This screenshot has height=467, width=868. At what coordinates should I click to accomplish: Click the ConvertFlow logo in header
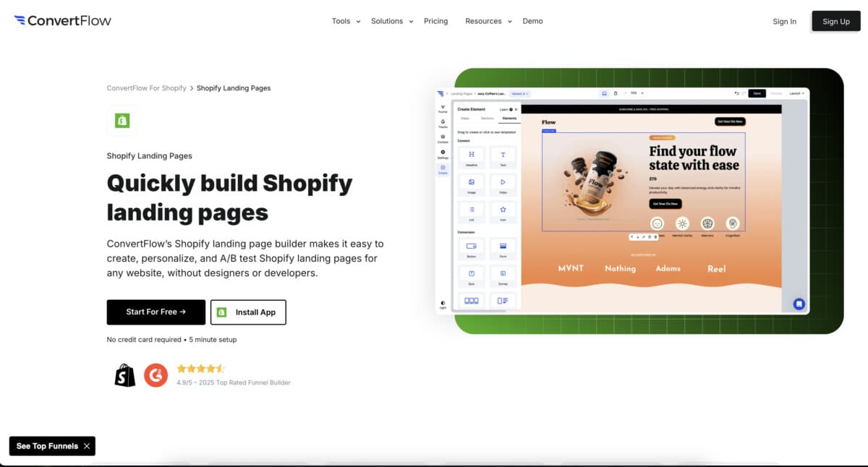[x=63, y=21]
